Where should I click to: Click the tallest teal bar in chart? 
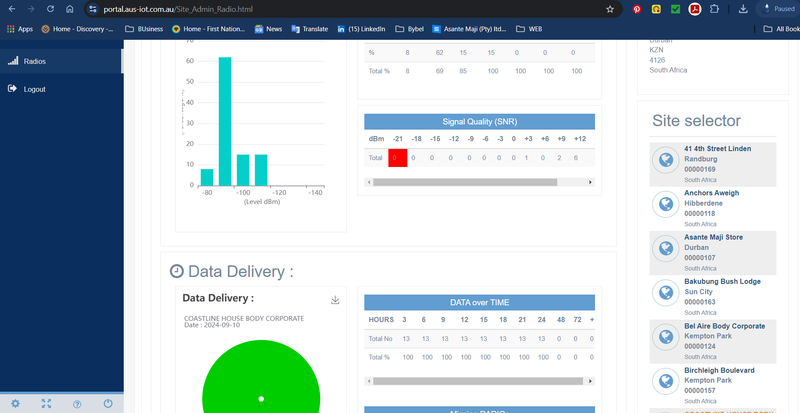225,121
